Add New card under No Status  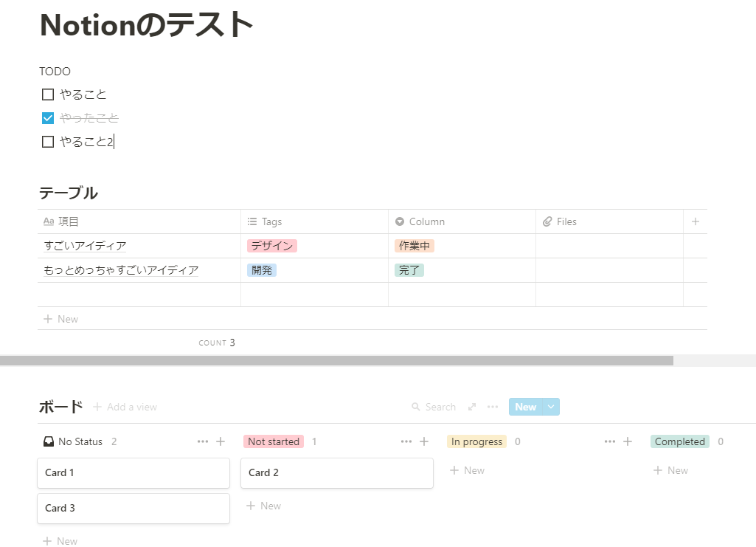tap(60, 541)
